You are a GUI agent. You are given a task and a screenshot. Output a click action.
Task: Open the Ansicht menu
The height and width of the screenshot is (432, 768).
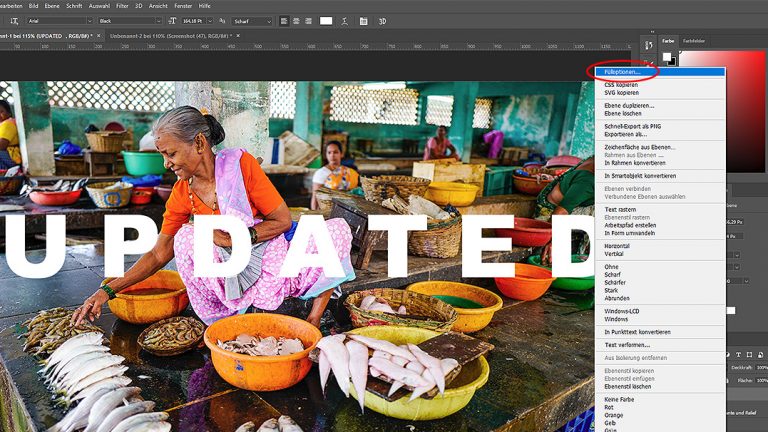(x=158, y=6)
